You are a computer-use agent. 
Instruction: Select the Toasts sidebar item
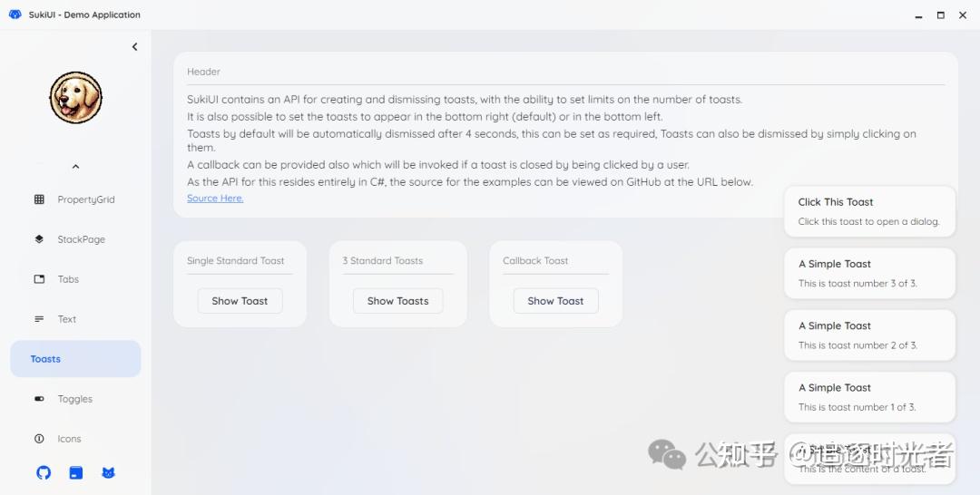pos(75,359)
